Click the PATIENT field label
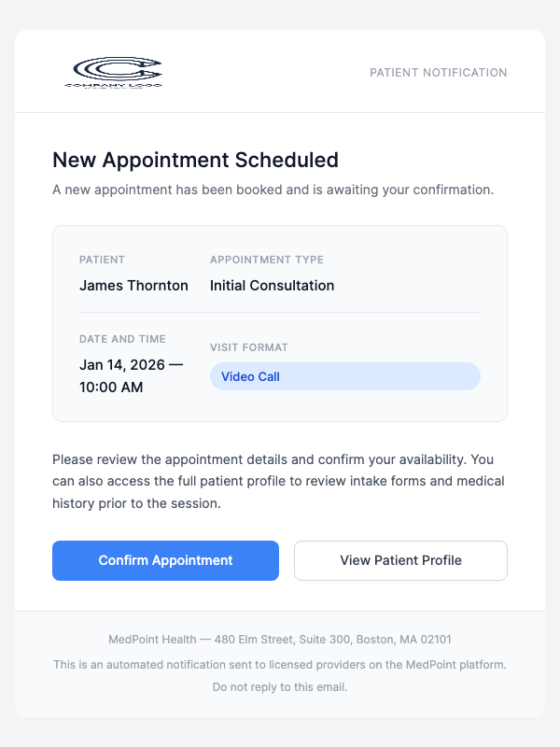The width and height of the screenshot is (560, 747). [x=102, y=260]
